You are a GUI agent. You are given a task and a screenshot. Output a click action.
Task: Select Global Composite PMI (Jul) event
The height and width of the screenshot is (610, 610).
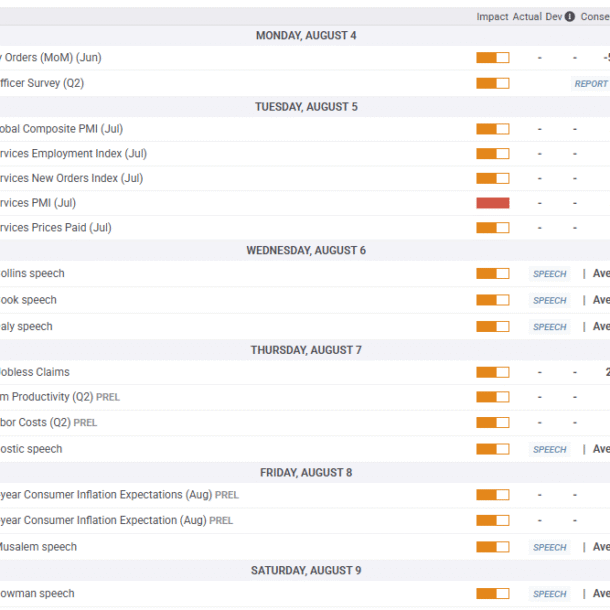61,129
